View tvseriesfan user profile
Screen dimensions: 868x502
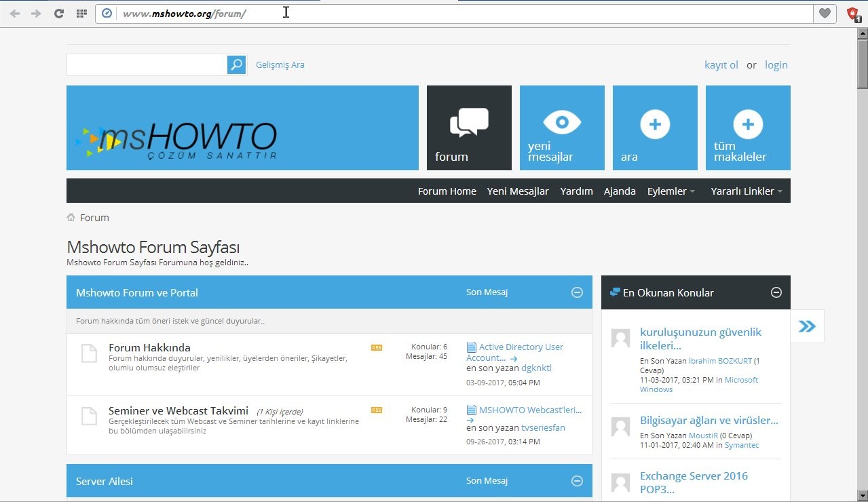tap(543, 428)
